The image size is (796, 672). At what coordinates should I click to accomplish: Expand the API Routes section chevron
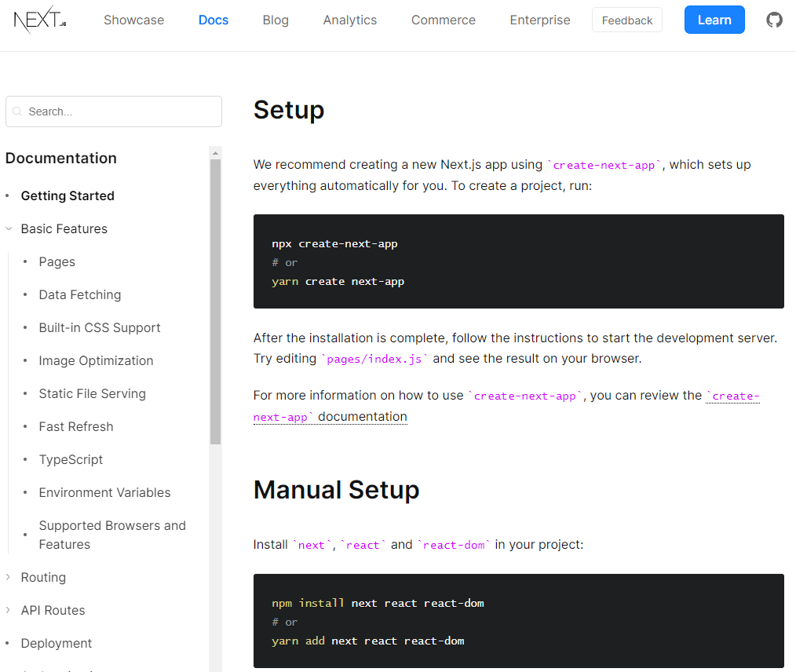[8, 610]
